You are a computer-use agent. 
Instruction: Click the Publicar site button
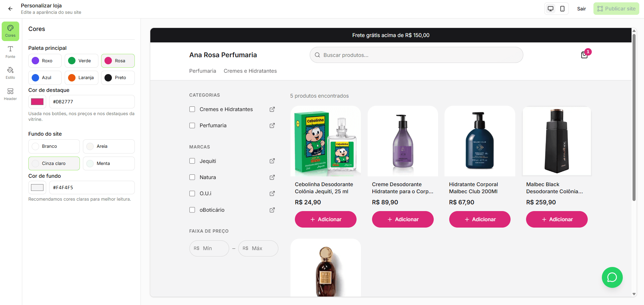click(x=616, y=9)
